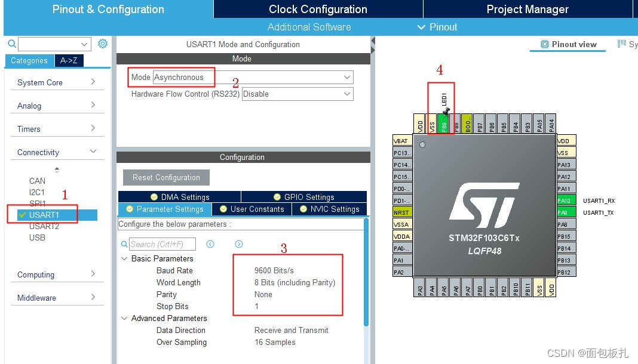
Task: Select the PA10 USART1_RX pin
Action: click(x=566, y=200)
